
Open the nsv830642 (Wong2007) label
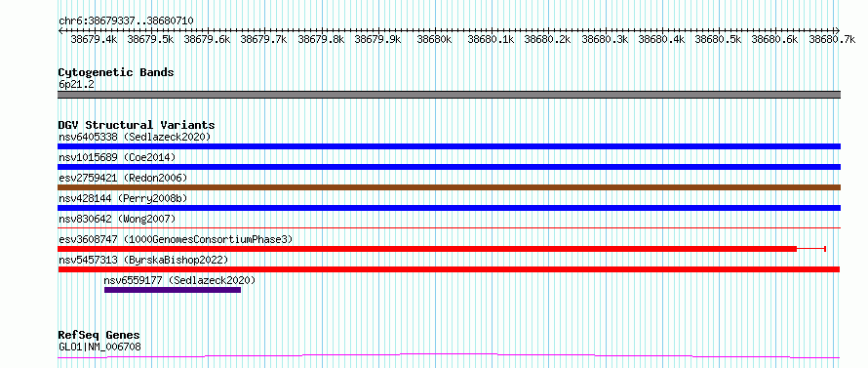pos(117,219)
